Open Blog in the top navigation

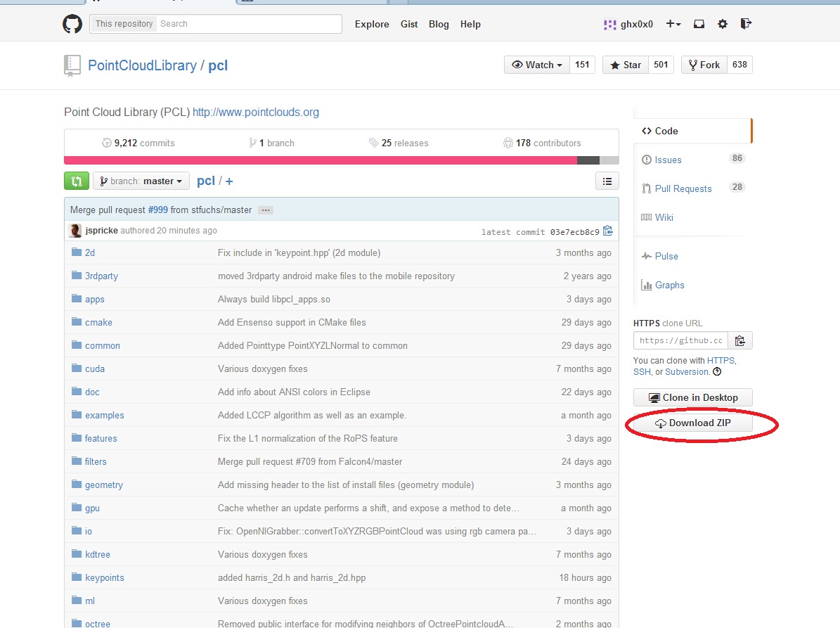(439, 24)
